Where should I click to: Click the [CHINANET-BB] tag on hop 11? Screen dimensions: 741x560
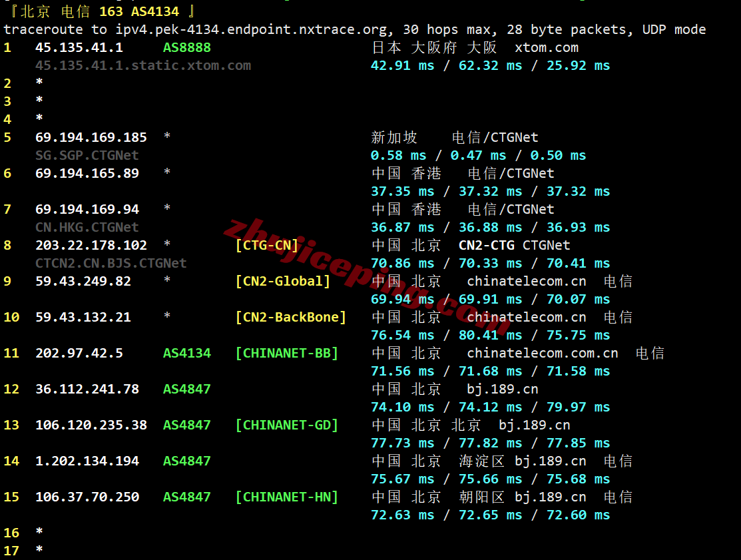click(x=287, y=353)
